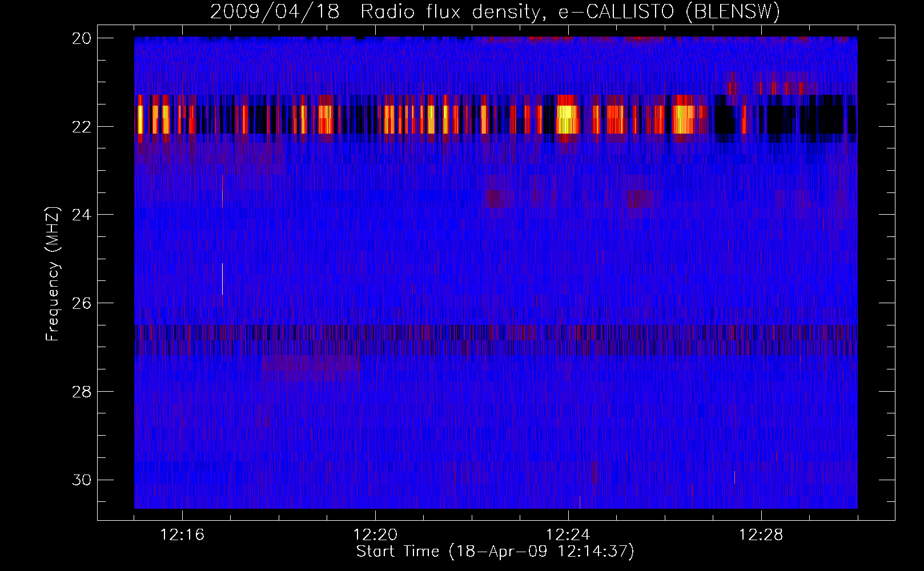The width and height of the screenshot is (924, 571).
Task: Click the 'Frequency (MHZ)' axis label
Action: pyautogui.click(x=52, y=274)
